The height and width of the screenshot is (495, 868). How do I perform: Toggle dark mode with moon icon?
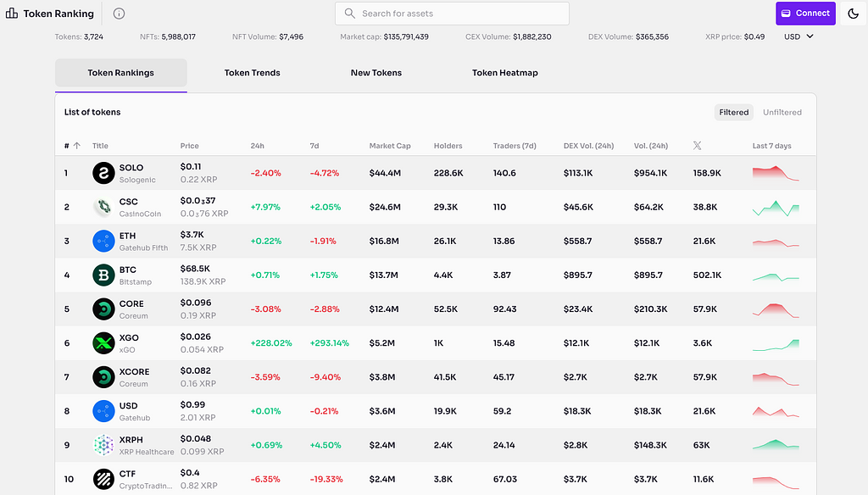[x=854, y=14]
